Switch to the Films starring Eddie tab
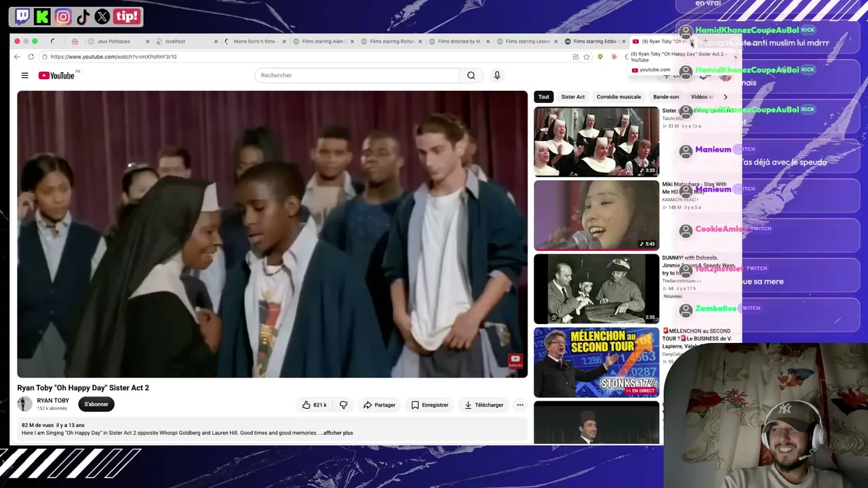The height and width of the screenshot is (488, 868). click(594, 41)
